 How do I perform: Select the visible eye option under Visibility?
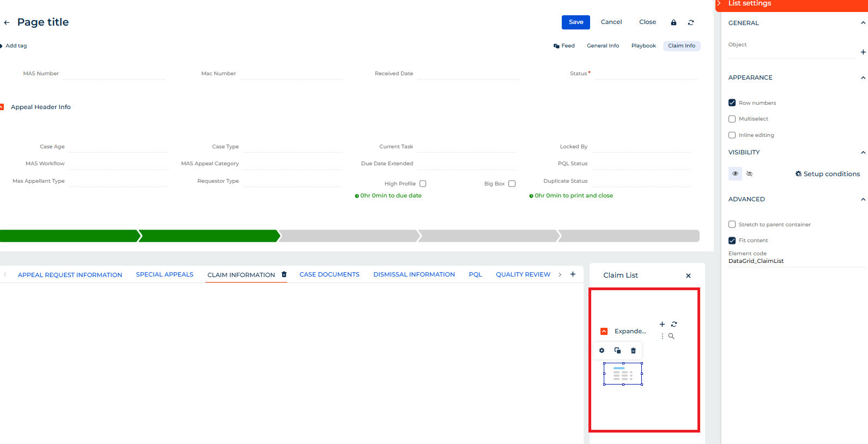(x=735, y=173)
